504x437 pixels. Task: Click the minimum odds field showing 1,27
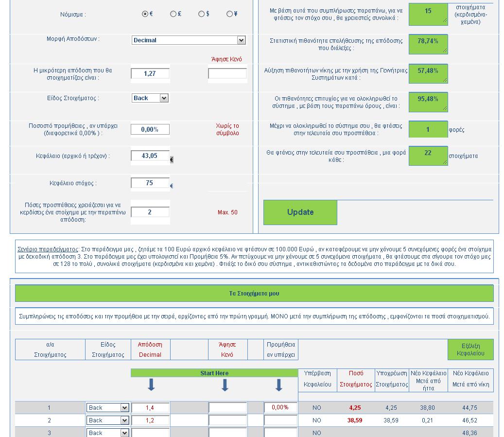150,73
